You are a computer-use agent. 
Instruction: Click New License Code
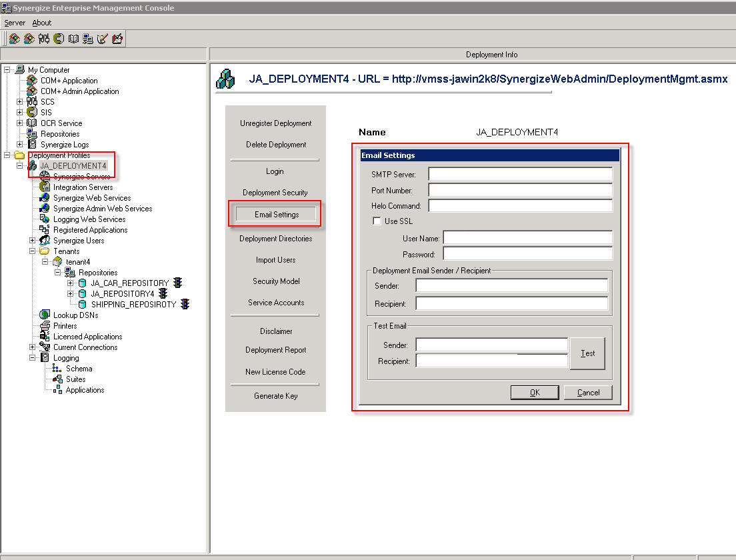275,372
